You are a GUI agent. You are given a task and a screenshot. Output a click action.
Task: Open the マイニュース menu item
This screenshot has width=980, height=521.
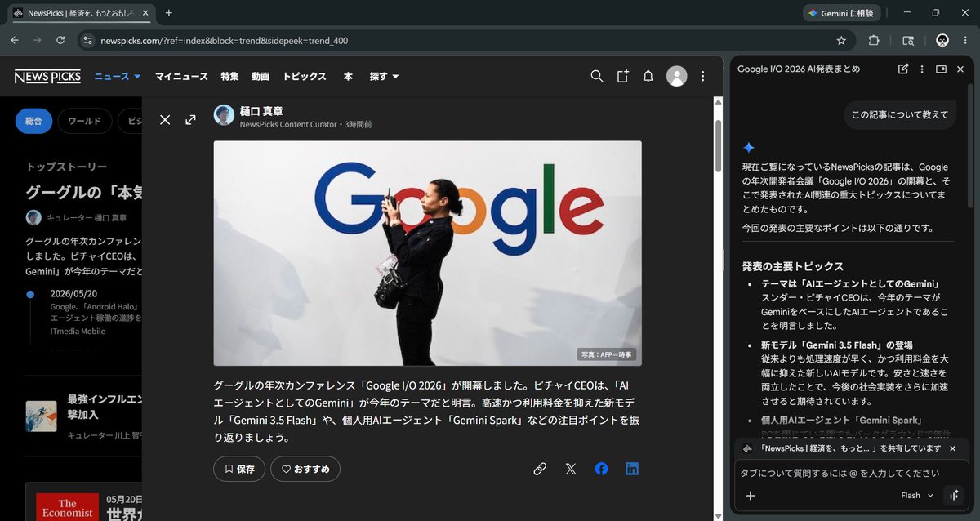click(181, 77)
